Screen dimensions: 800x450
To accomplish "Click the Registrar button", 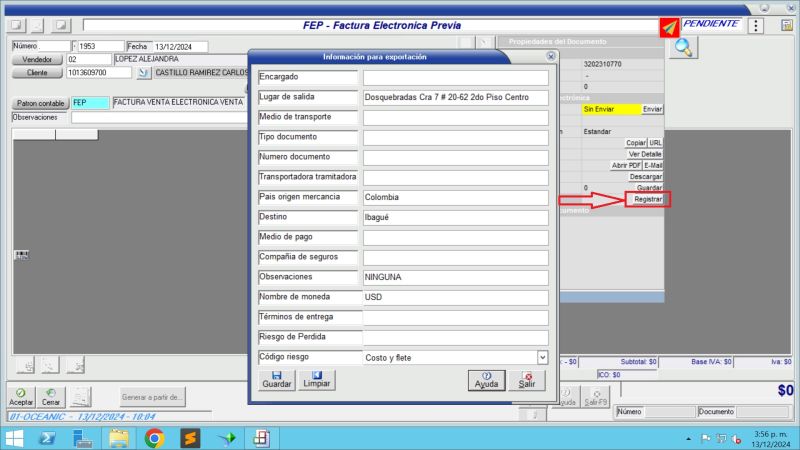I will pyautogui.click(x=647, y=200).
